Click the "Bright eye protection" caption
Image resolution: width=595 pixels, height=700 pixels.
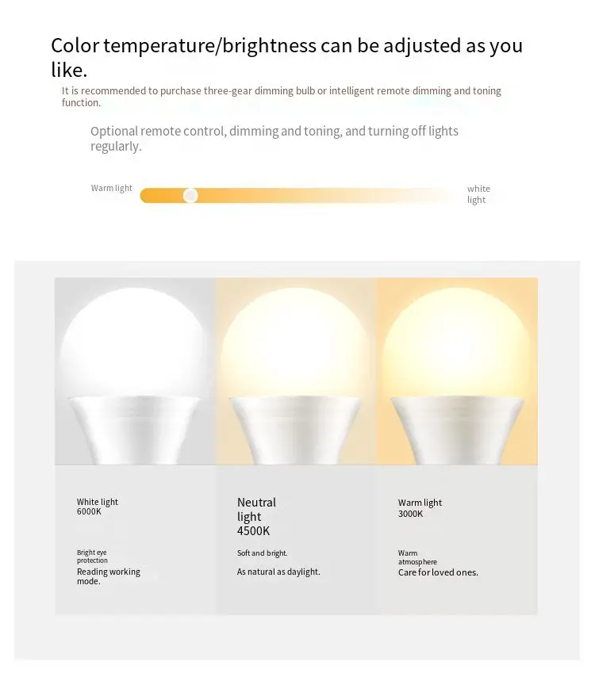(92, 557)
